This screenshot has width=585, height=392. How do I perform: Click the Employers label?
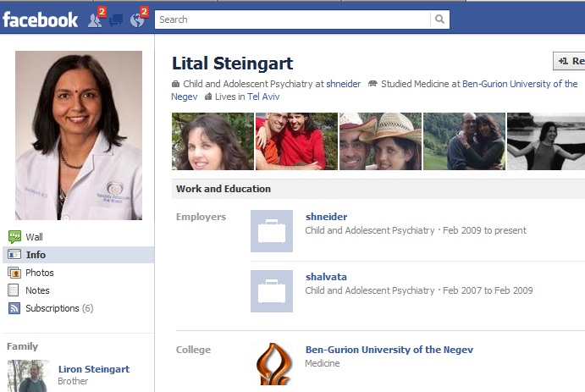click(201, 217)
